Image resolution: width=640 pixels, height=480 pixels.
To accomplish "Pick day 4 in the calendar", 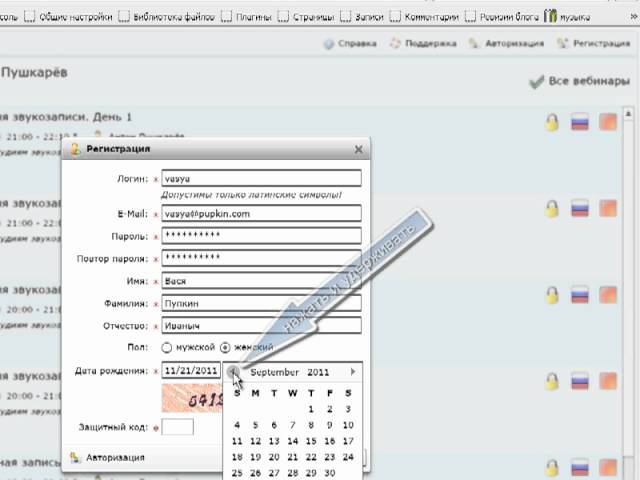I will pos(237,425).
